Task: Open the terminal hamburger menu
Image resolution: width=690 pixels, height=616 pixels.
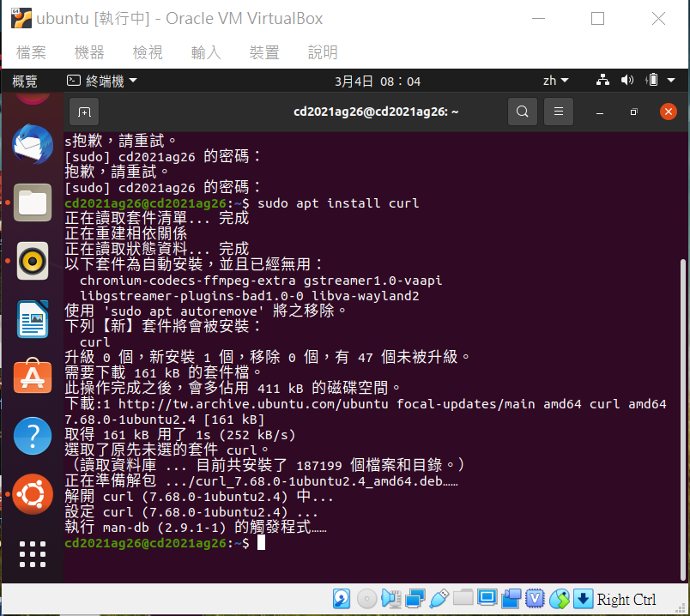Action: (x=559, y=112)
